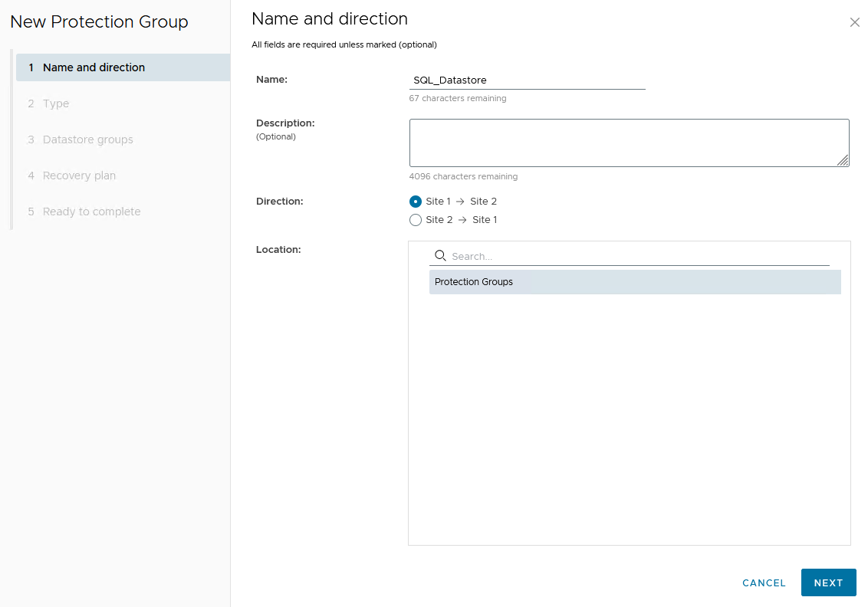The height and width of the screenshot is (607, 868).
Task: Click the "Direction:" field label
Action: [x=280, y=201]
